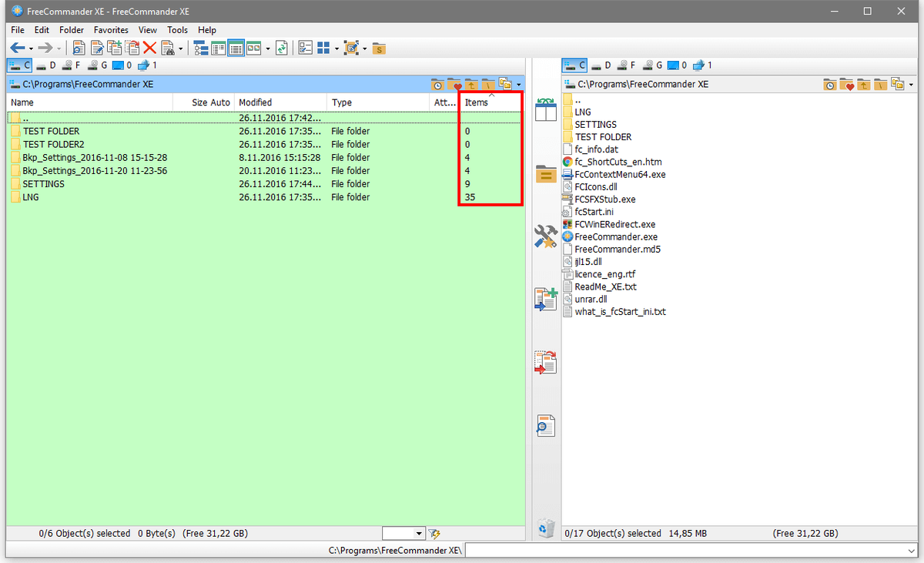This screenshot has width=924, height=563.
Task: Open the view mode dropdown arrow
Action: [267, 49]
